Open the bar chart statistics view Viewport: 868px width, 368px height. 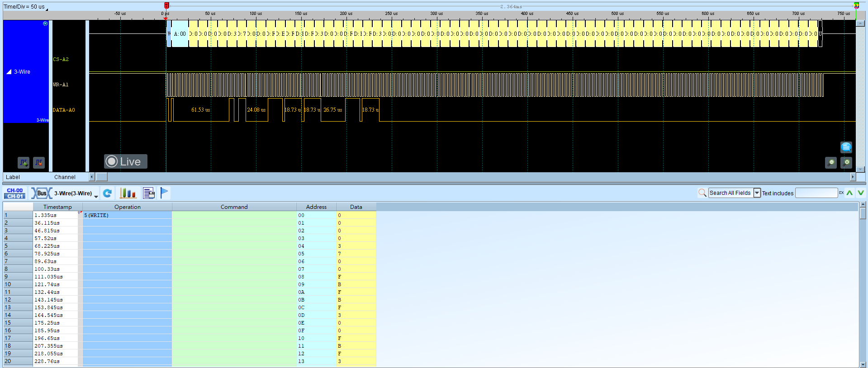click(128, 193)
